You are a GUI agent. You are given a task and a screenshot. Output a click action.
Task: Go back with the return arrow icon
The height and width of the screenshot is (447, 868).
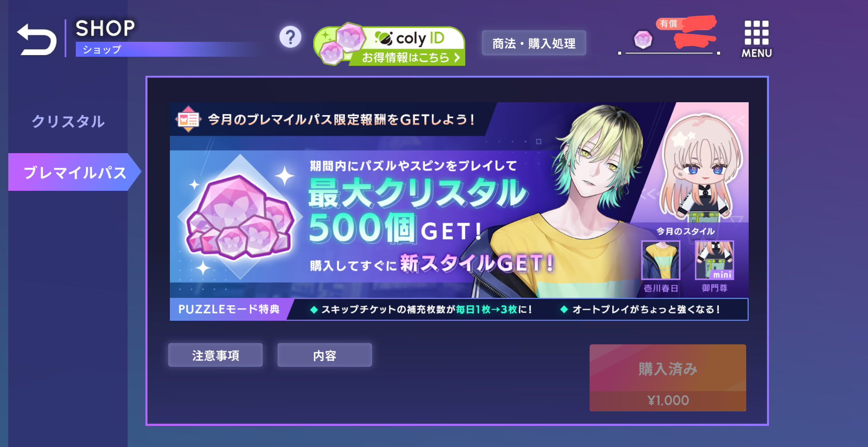36,39
